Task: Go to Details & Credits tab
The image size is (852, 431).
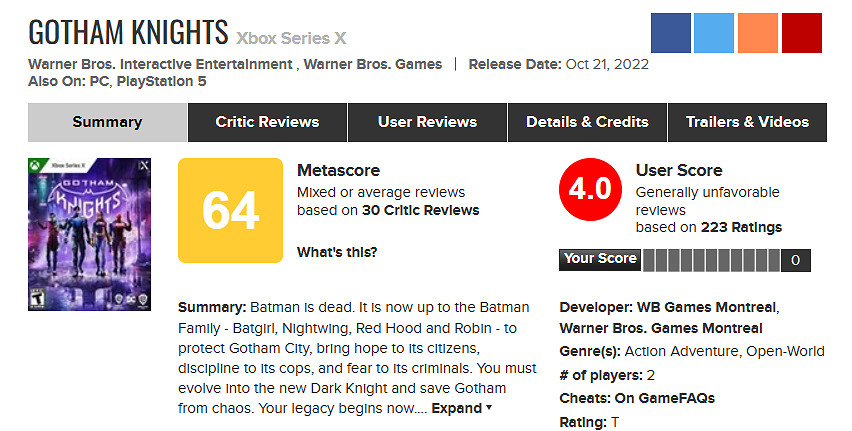Action: point(587,122)
